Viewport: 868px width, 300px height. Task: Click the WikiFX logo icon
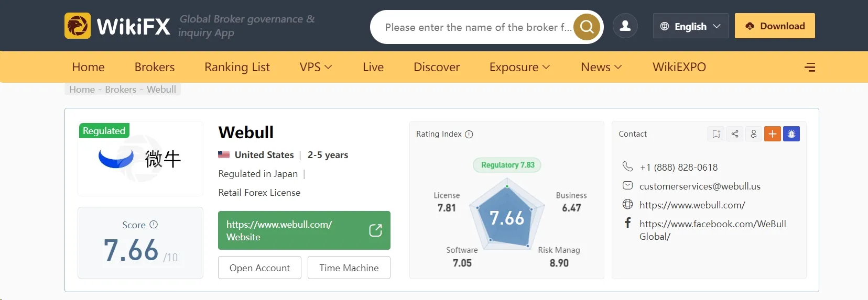tap(78, 26)
